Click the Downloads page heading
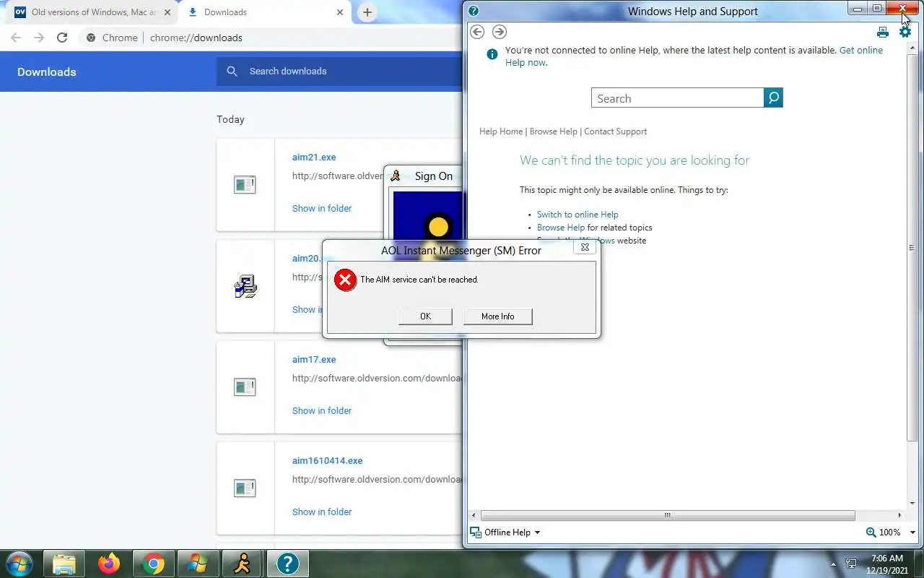The height and width of the screenshot is (578, 924). (x=47, y=72)
